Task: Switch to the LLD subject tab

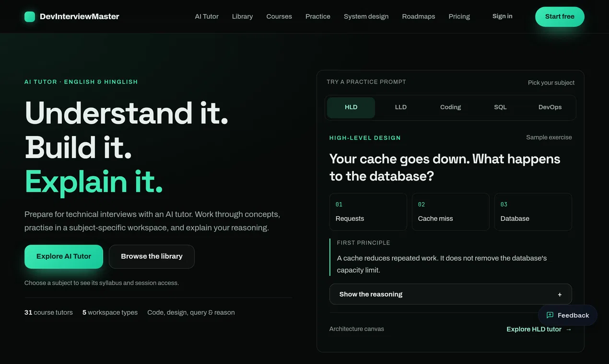Action: [401, 107]
